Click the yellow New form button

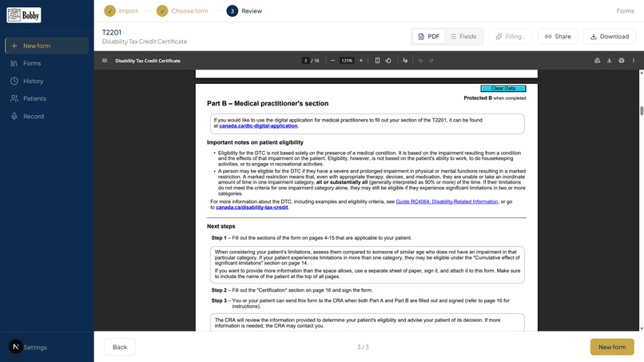point(612,347)
